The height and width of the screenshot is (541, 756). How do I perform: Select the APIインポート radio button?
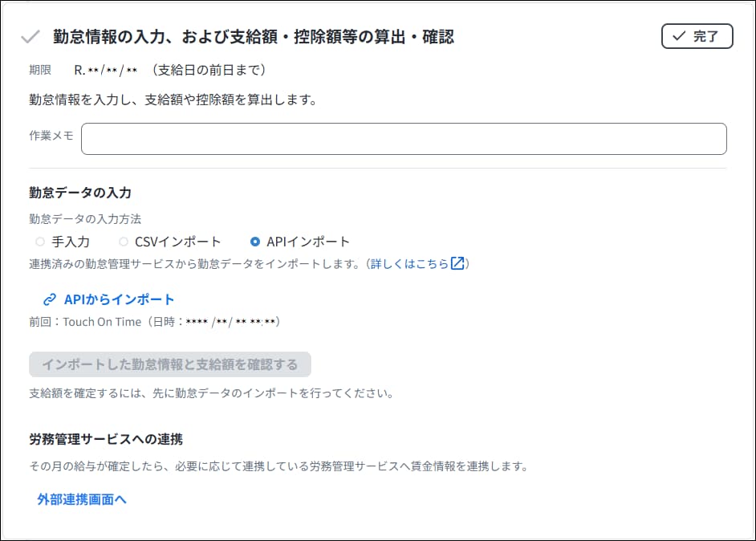255,241
